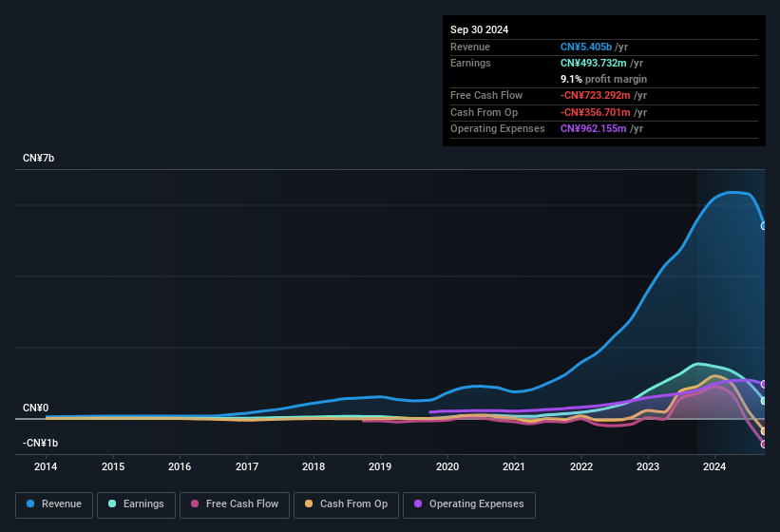780x532 pixels.
Task: Click the Operating Expenses purple endpoint marker
Action: point(764,385)
